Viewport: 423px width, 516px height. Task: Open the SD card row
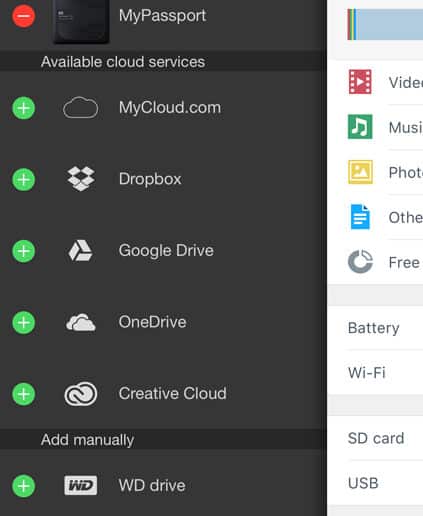[375, 438]
